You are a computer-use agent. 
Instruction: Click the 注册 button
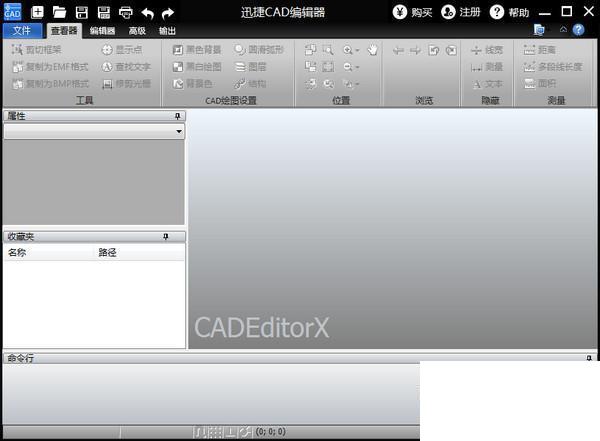click(461, 12)
